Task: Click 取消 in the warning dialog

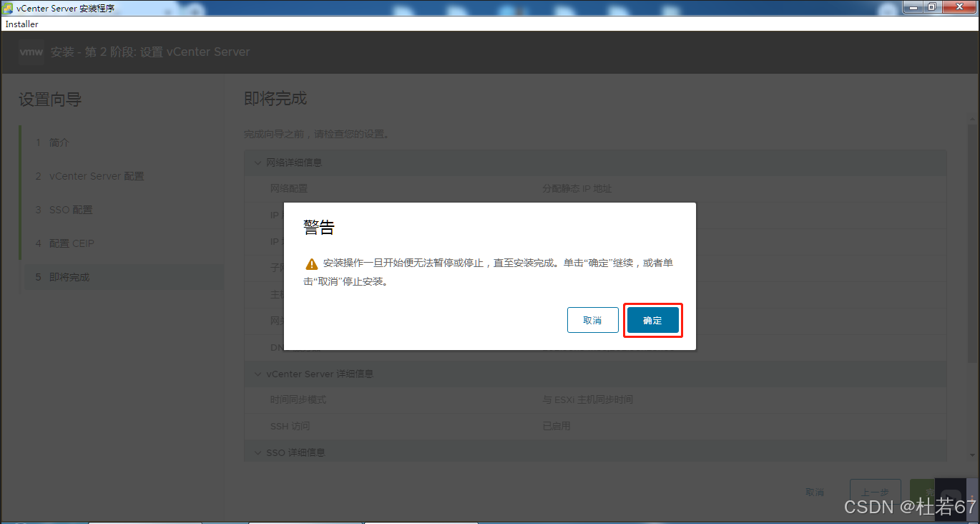Action: pos(592,320)
